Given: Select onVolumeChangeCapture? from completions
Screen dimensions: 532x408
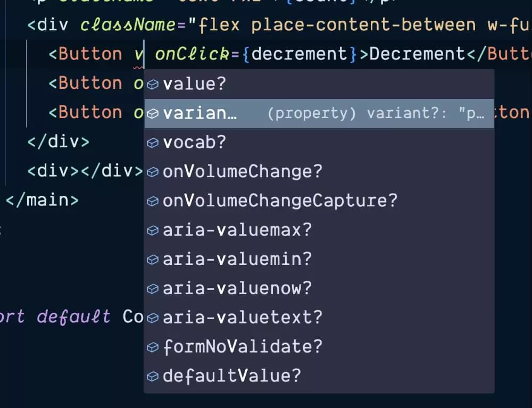Looking at the screenshot, I should click(319, 201).
